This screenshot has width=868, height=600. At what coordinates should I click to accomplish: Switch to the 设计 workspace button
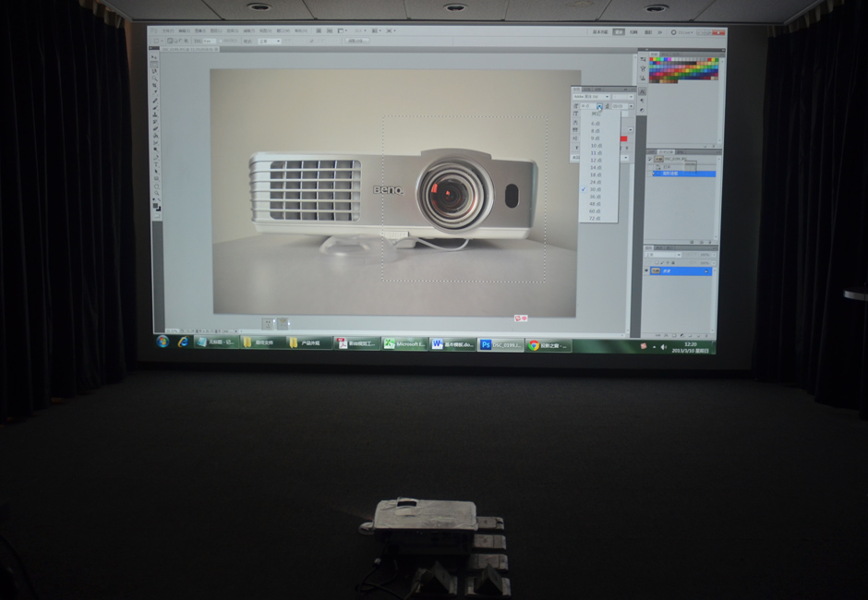[619, 32]
